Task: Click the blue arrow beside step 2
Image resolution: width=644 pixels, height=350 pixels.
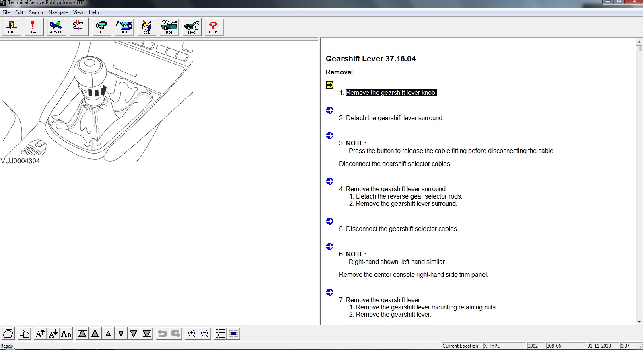Action: 329,110
